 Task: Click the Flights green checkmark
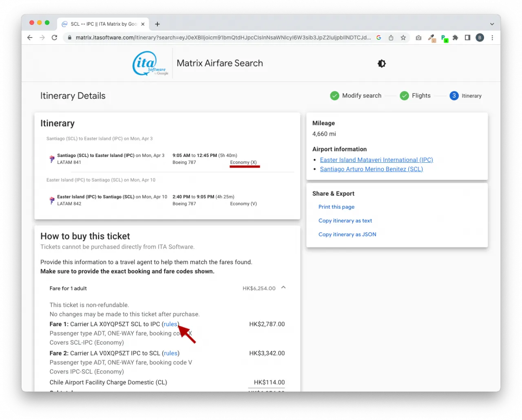coord(405,95)
